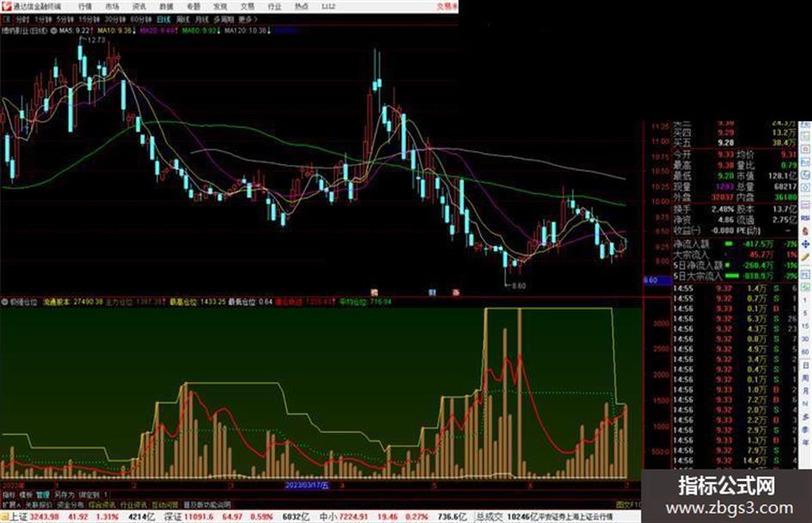This screenshot has width=812, height=523.
Task: Click the 流通股本 indicator value label
Action: 72,301
